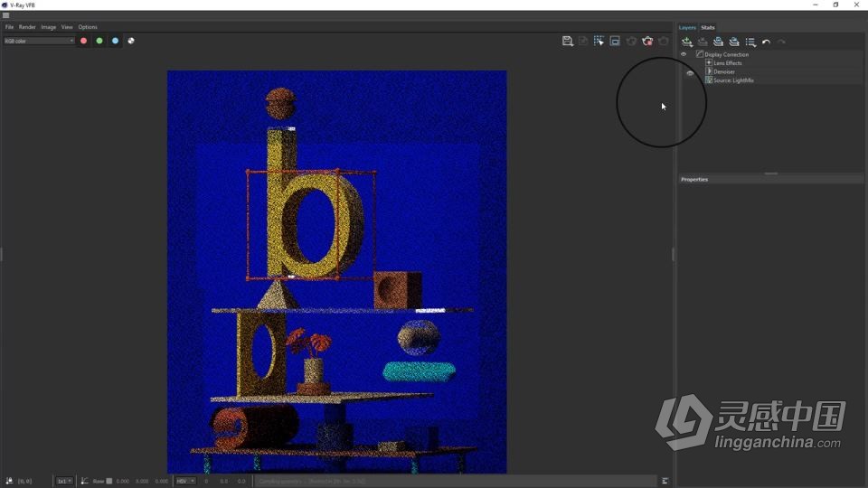Open the File menu
This screenshot has width=868, height=488.
coord(9,27)
